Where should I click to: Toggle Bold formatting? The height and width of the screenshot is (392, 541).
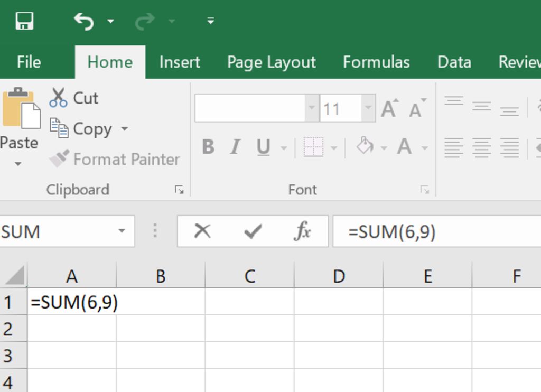[208, 147]
